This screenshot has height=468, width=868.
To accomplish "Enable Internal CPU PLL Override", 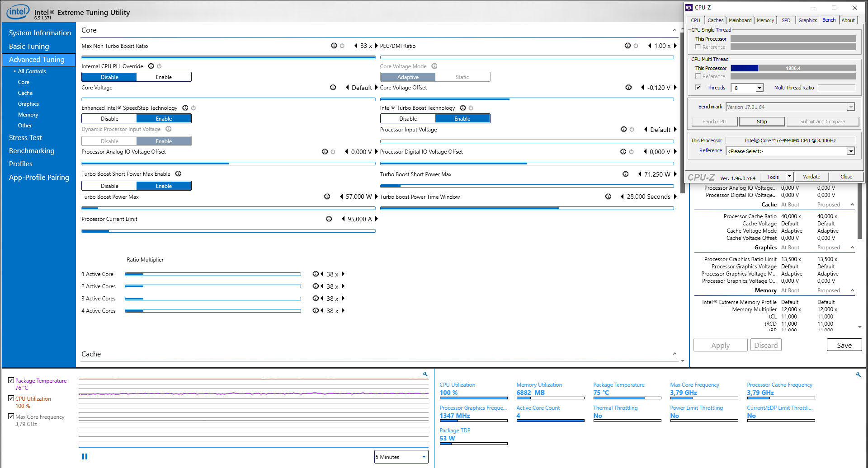I will pyautogui.click(x=164, y=77).
